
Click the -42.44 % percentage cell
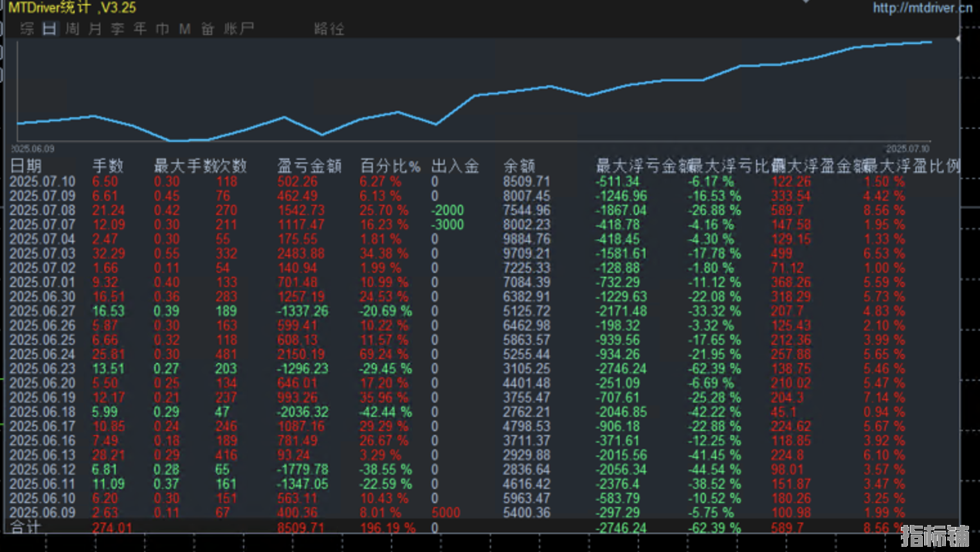point(386,412)
